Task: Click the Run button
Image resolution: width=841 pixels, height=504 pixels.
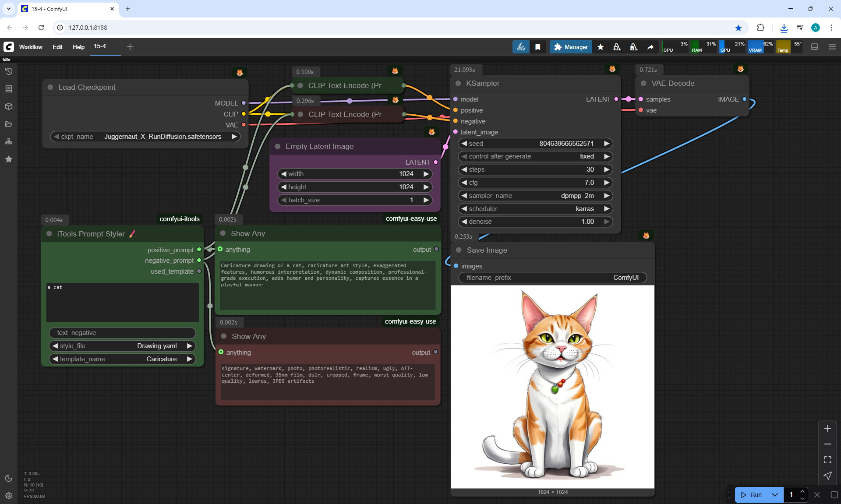Action: click(752, 495)
